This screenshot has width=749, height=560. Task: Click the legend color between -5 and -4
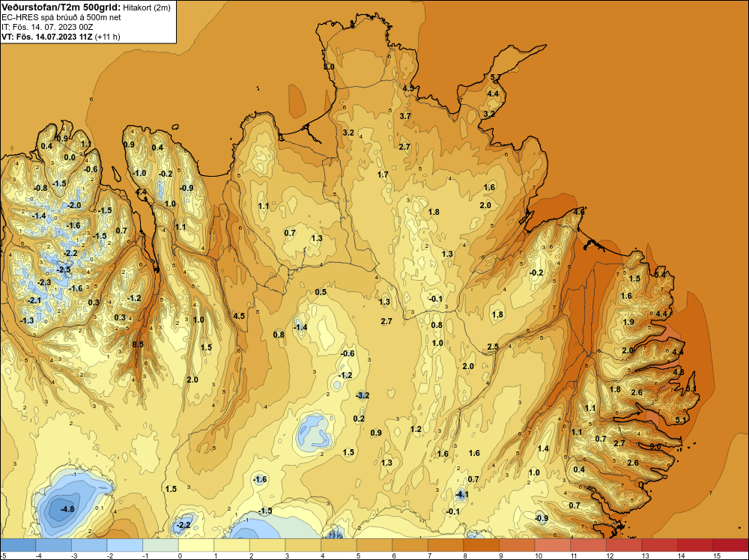[18, 545]
